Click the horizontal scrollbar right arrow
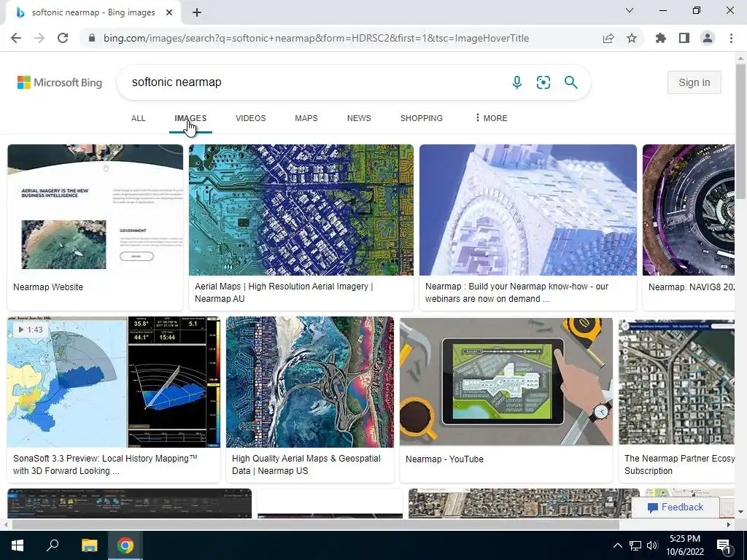 pos(728,524)
